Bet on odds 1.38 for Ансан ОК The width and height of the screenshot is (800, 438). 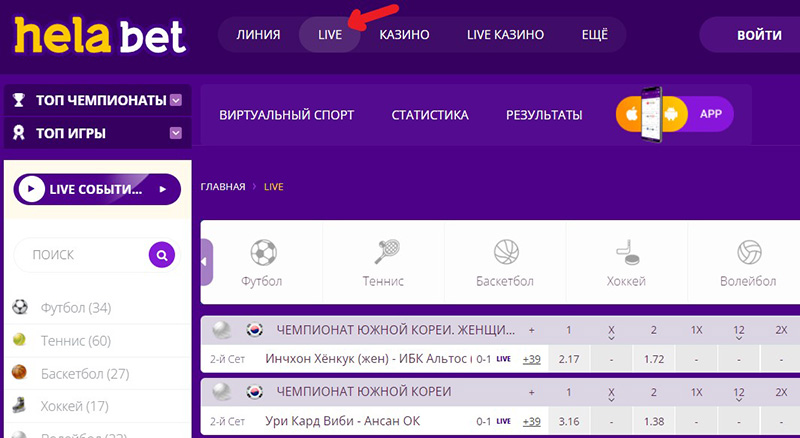[654, 422]
